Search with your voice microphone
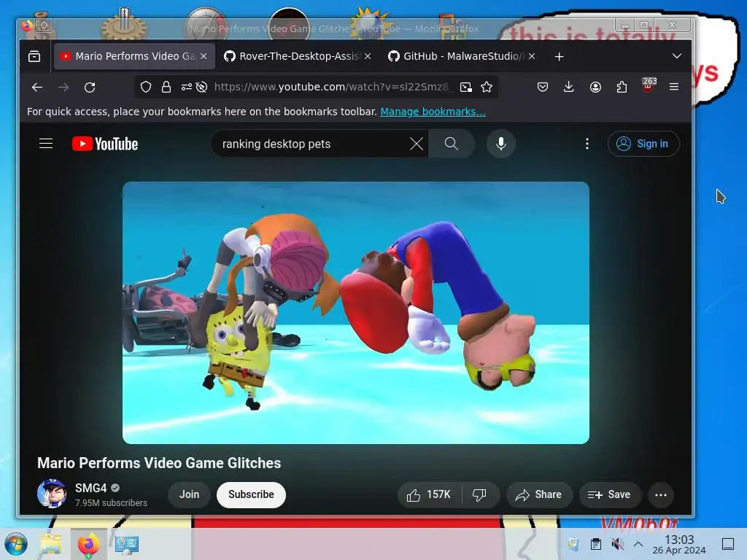The width and height of the screenshot is (747, 560). [500, 144]
